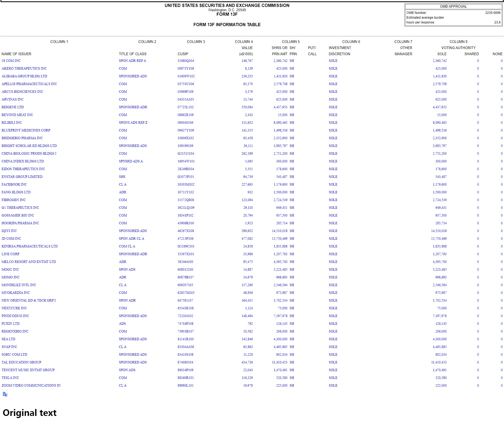This screenshot has height=421, width=504.
Task: Click 'BEIGENE LTD' issuer name
Action: [x=13, y=107]
